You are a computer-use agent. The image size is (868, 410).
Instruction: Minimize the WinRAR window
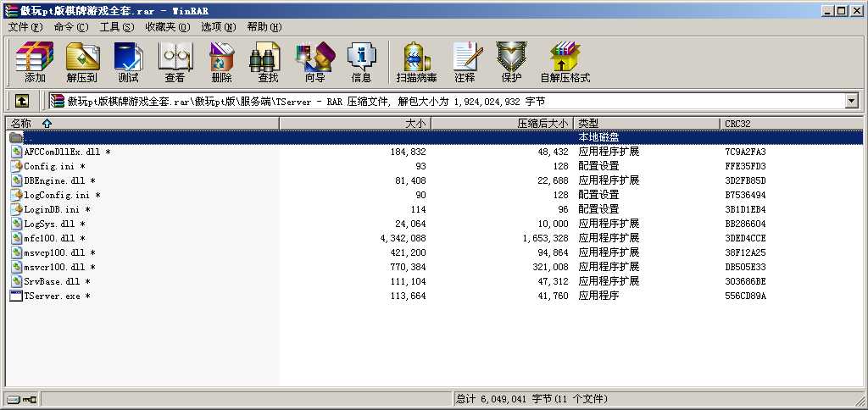coord(829,10)
